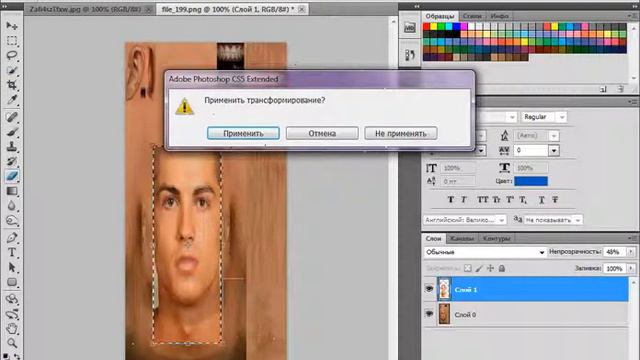Lock all padlock icon
The width and height of the screenshot is (640, 360).
coord(502,268)
